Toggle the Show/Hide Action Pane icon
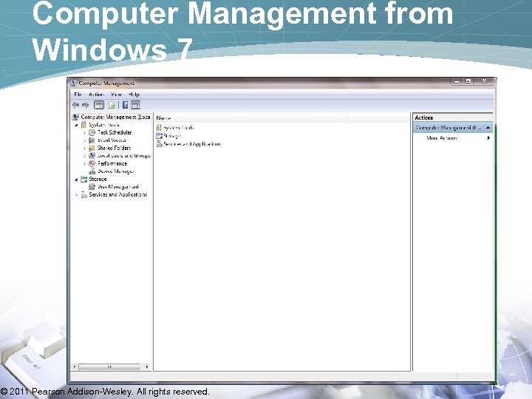 coord(135,105)
